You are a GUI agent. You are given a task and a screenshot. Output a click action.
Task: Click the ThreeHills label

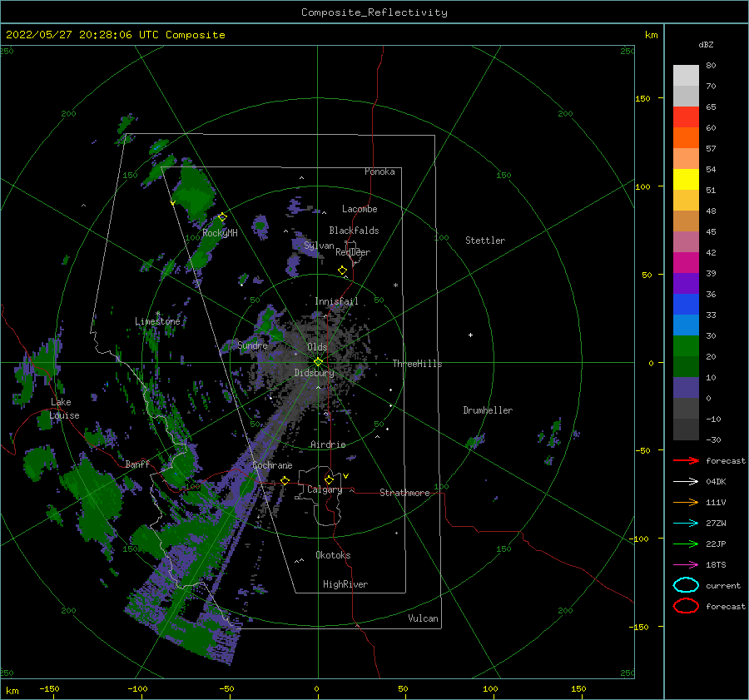417,364
